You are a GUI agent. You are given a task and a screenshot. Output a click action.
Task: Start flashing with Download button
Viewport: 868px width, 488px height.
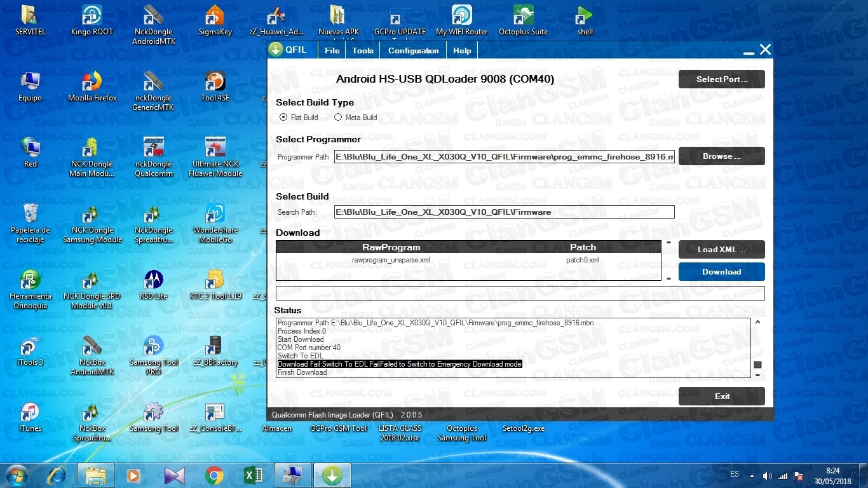click(x=721, y=272)
